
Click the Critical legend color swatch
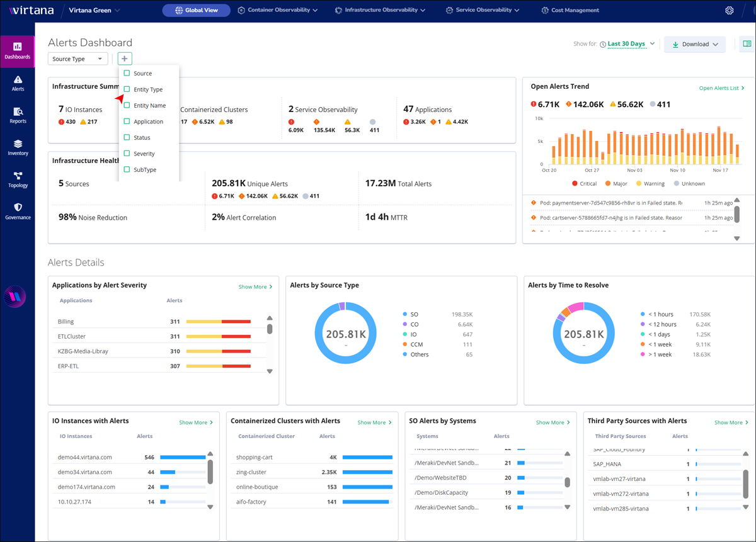[575, 184]
